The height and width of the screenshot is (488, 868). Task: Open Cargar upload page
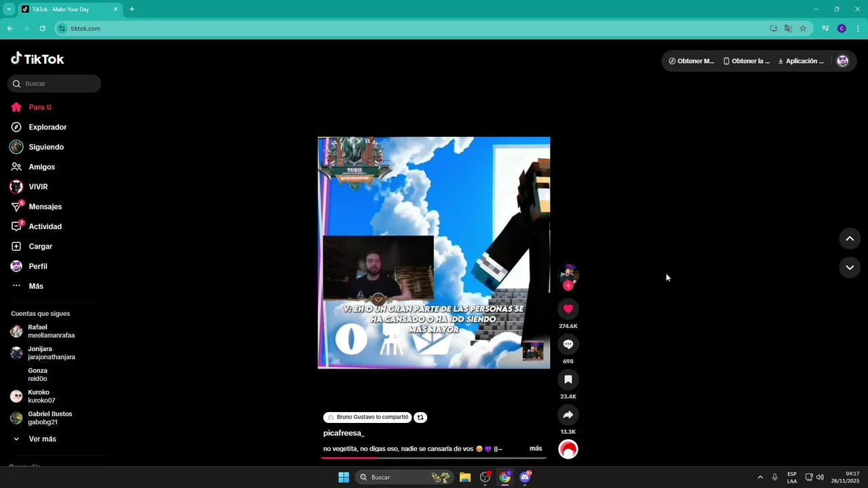[x=40, y=247]
